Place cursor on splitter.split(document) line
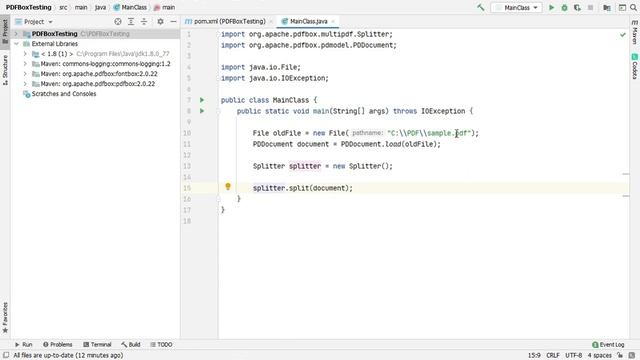Viewport: 640px width, 360px height. point(302,188)
